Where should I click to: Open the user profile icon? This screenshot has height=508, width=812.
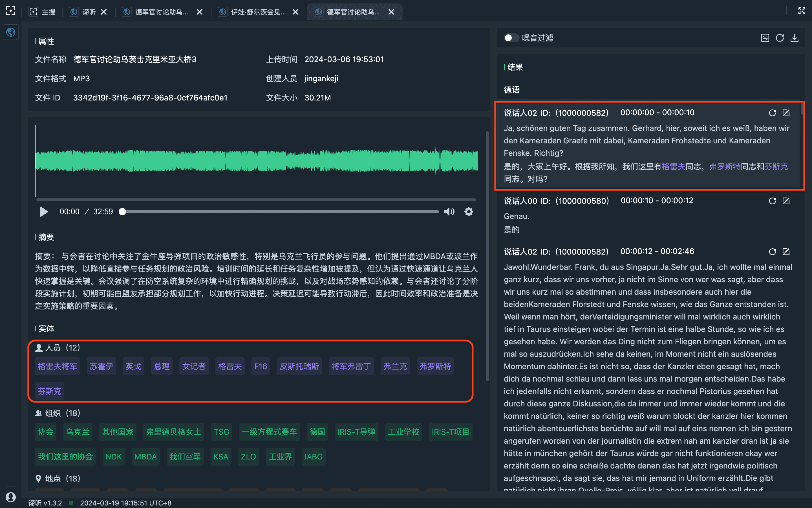pos(11,497)
